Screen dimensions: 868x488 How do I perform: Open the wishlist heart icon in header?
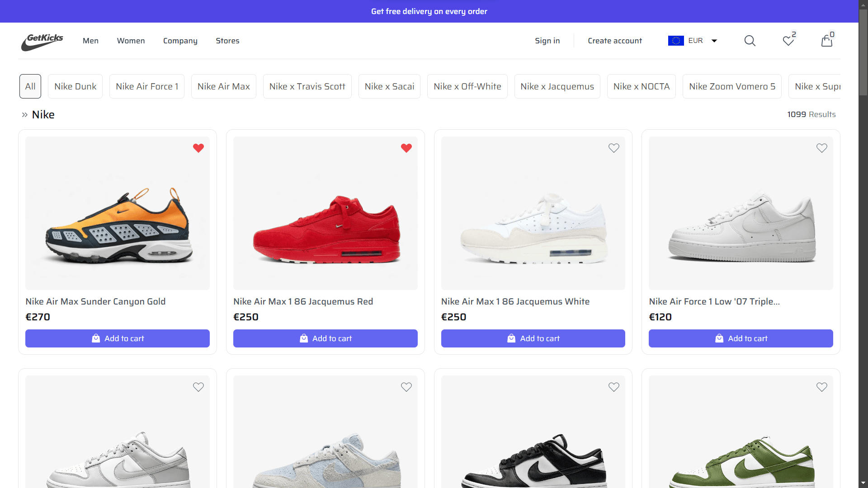(788, 41)
